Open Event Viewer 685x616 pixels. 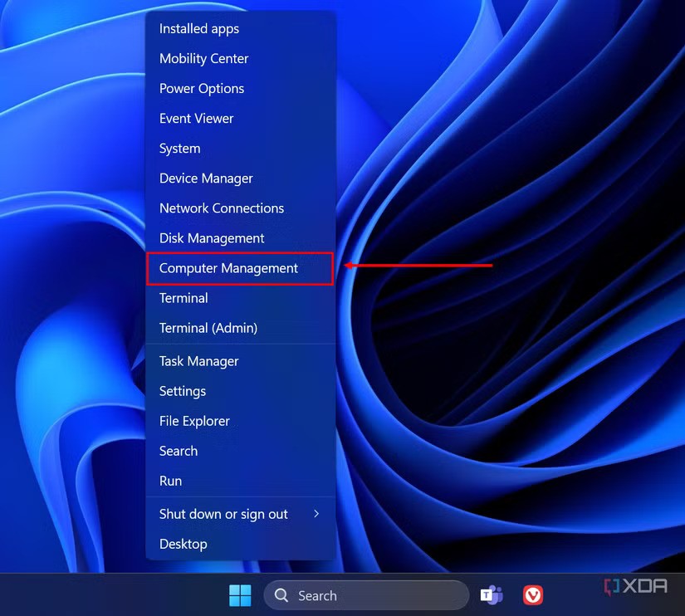(x=196, y=118)
